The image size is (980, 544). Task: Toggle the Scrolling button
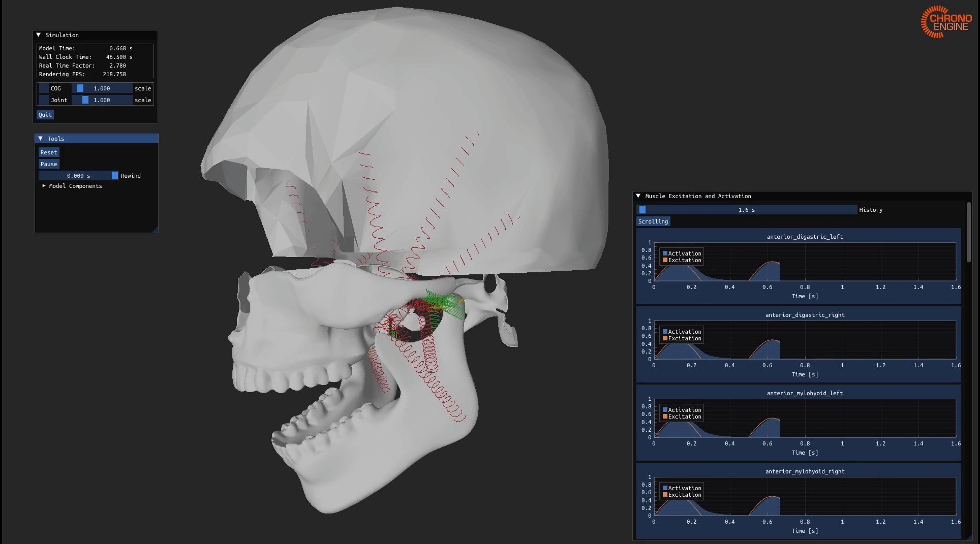(653, 221)
